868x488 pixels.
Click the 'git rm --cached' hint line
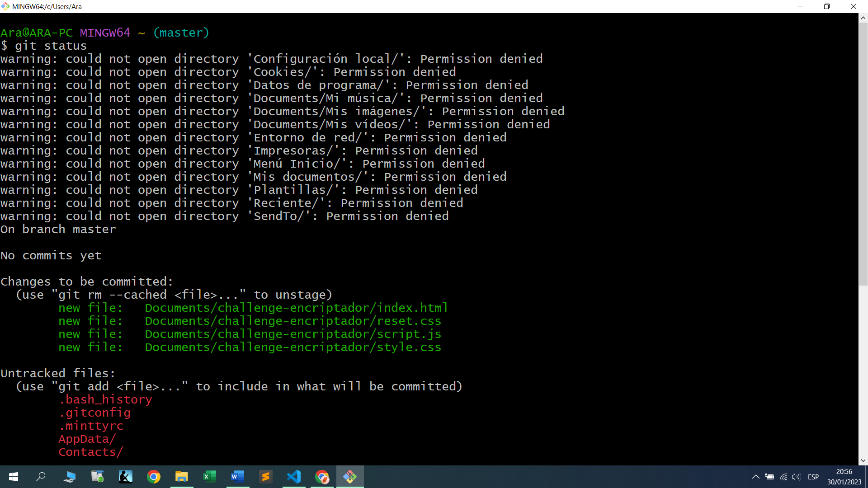(x=174, y=295)
